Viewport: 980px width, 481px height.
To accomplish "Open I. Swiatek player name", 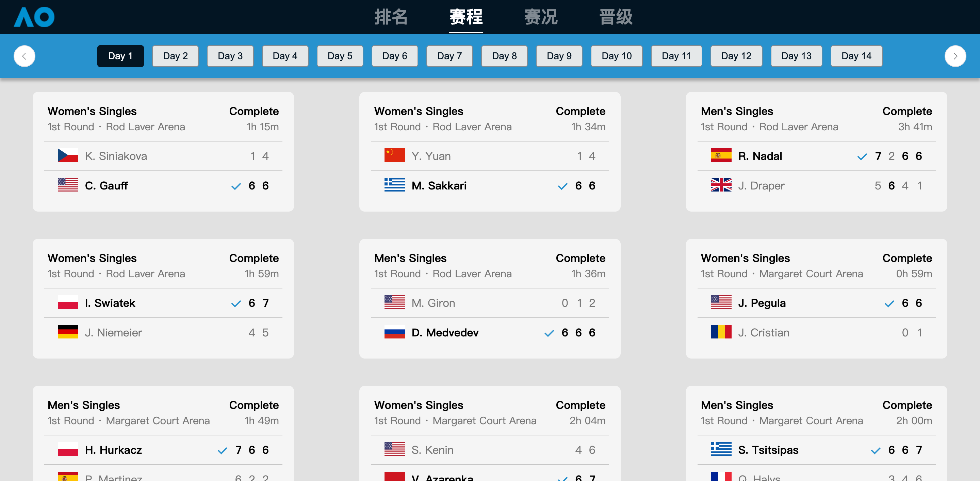I will (x=110, y=303).
